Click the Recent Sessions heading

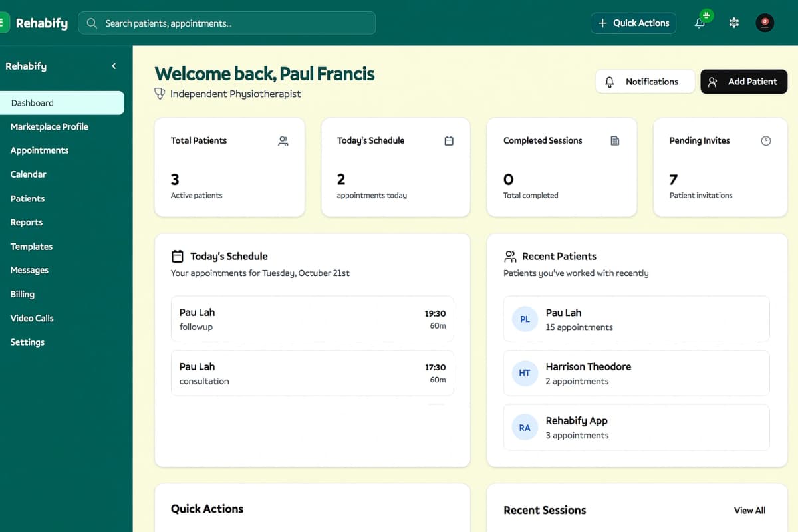click(x=545, y=511)
